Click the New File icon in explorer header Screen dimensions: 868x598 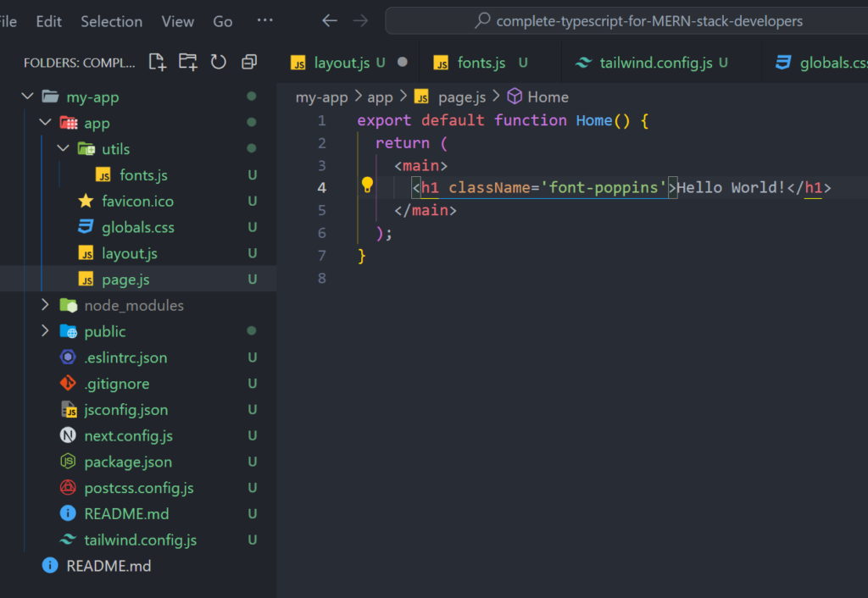158,62
